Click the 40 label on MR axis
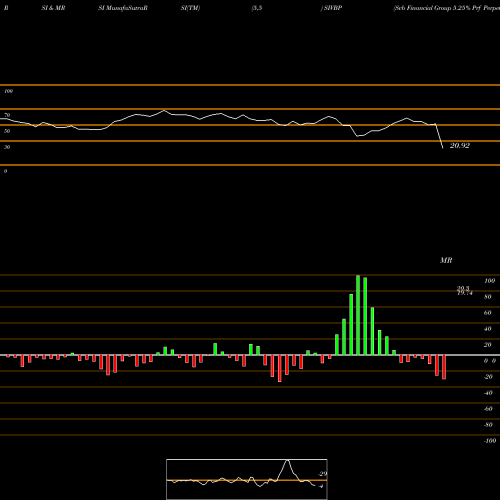 click(488, 329)
